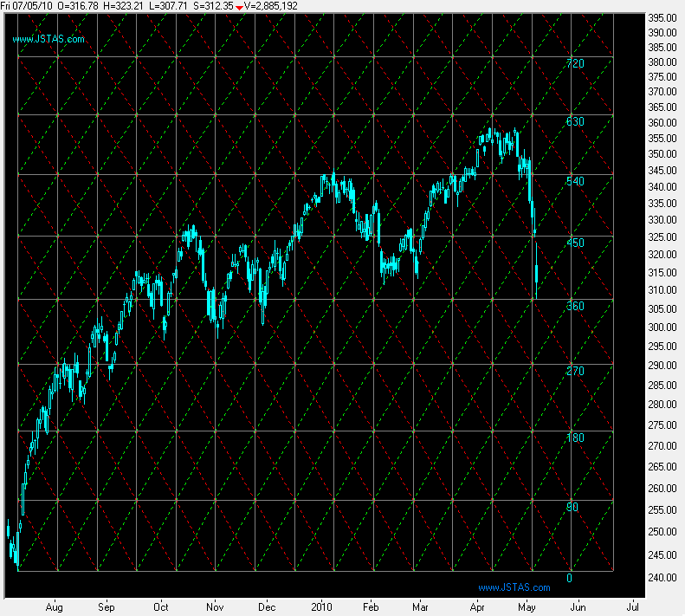Open the upper www.JSTAS.com watermark link
The width and height of the screenshot is (685, 616).
pyautogui.click(x=48, y=39)
